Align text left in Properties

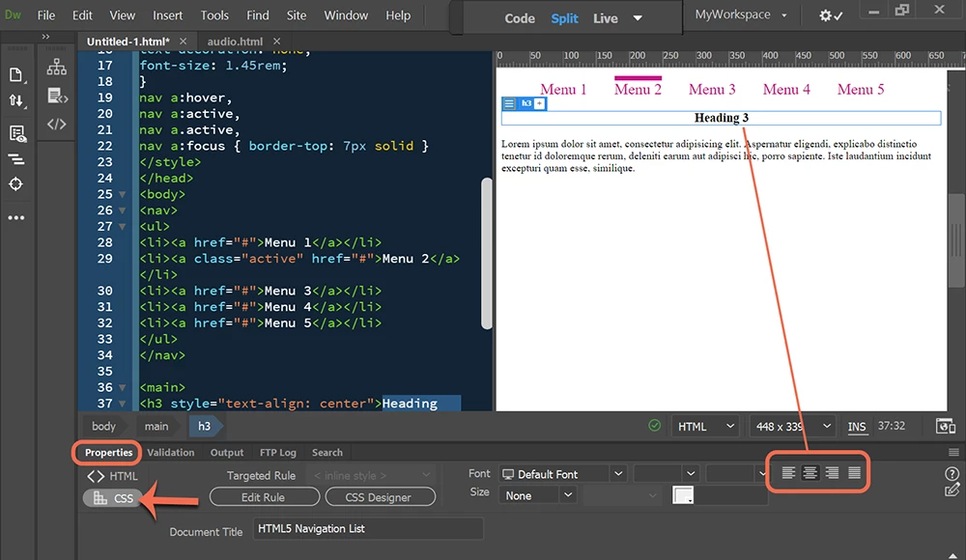coord(788,473)
